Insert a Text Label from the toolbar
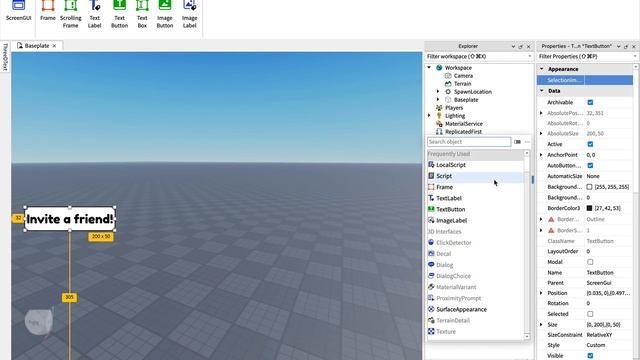Viewport: 640px width, 360px height. click(94, 15)
